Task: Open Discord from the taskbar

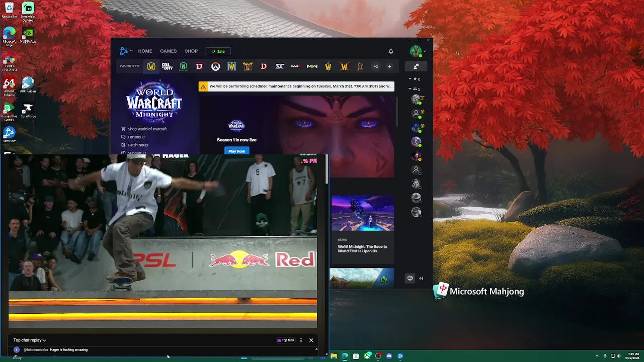Action: pyautogui.click(x=389, y=356)
